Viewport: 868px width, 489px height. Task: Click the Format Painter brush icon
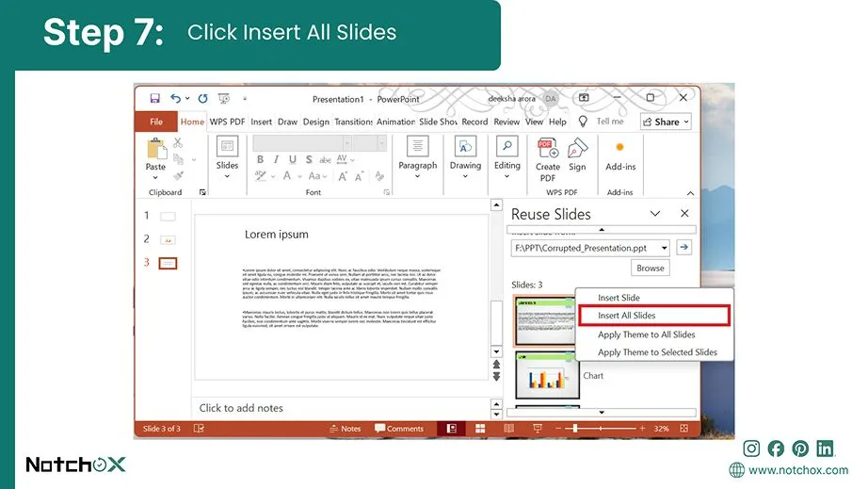tap(178, 176)
